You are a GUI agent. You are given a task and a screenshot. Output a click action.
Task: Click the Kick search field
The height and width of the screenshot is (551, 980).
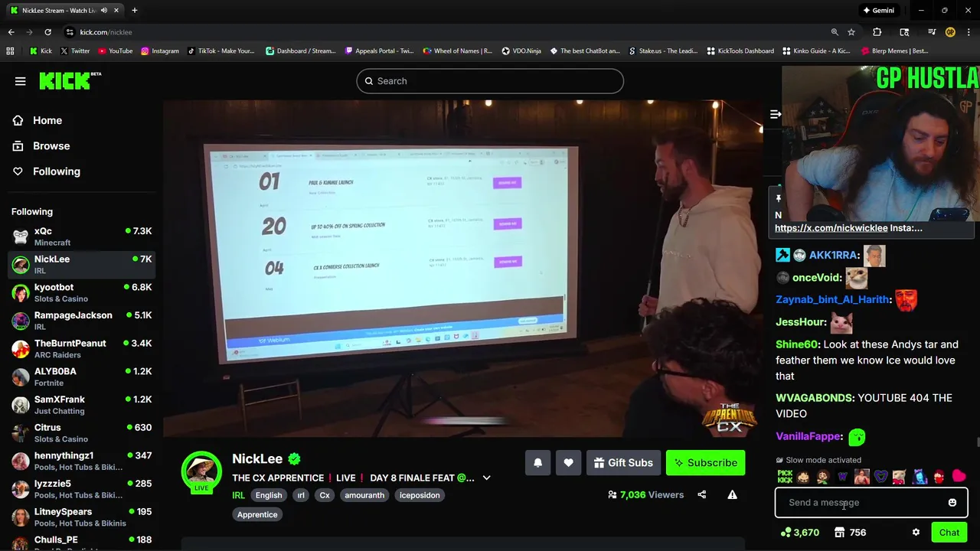tap(490, 81)
